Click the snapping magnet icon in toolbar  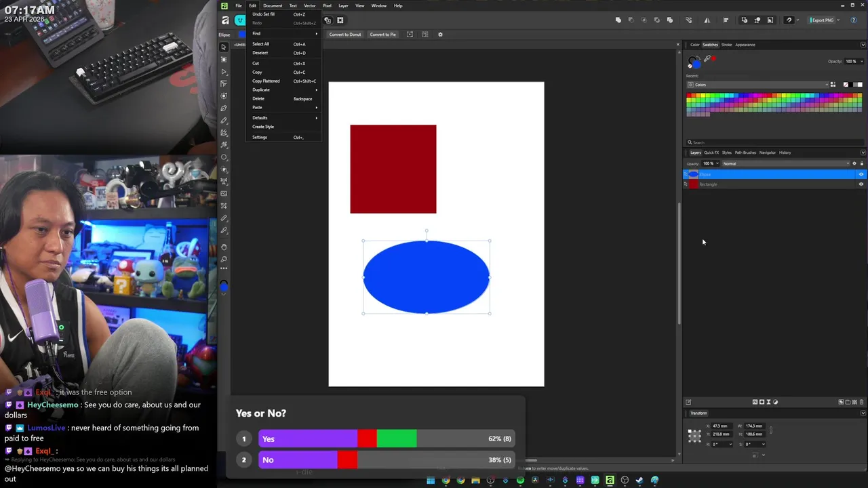click(789, 20)
